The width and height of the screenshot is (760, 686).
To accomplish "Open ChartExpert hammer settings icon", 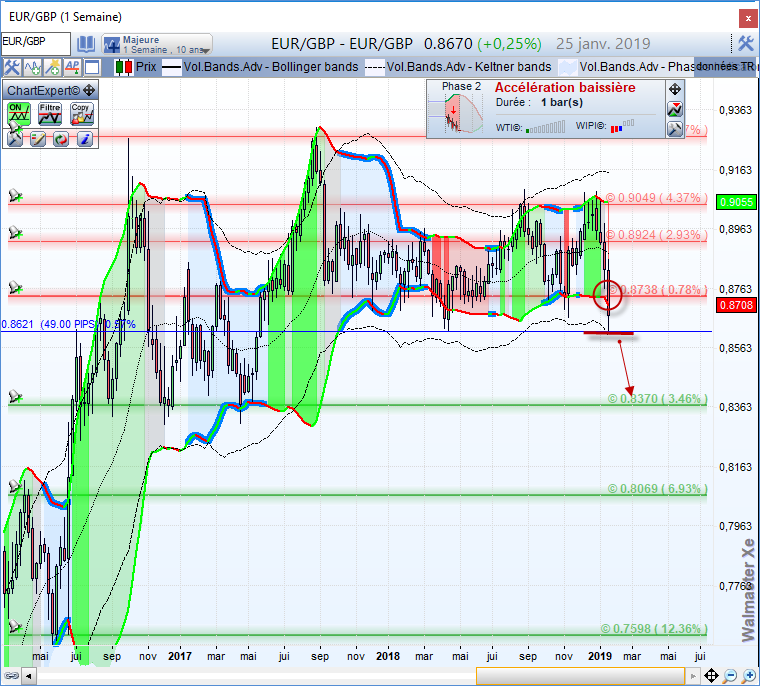I will 15,139.
